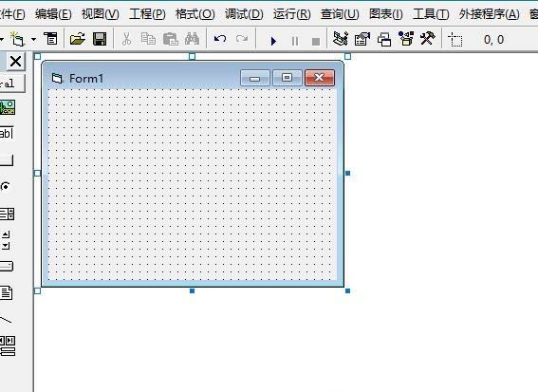Start the program with the play button

click(273, 41)
